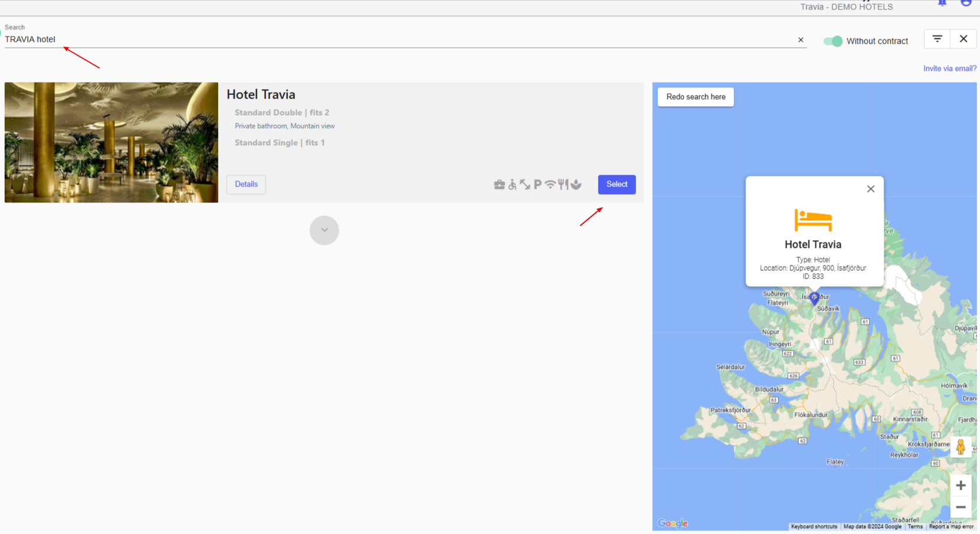Open the Invite via email link

(949, 68)
